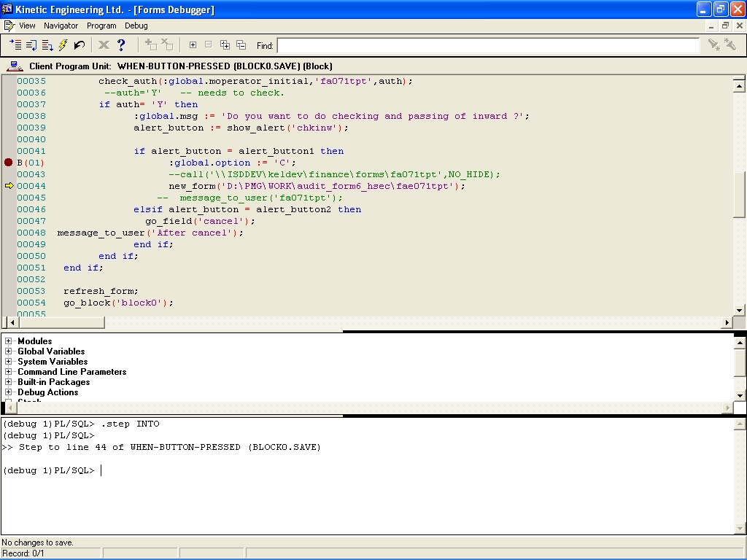
Task: Select the System Variables tree label
Action: [53, 362]
